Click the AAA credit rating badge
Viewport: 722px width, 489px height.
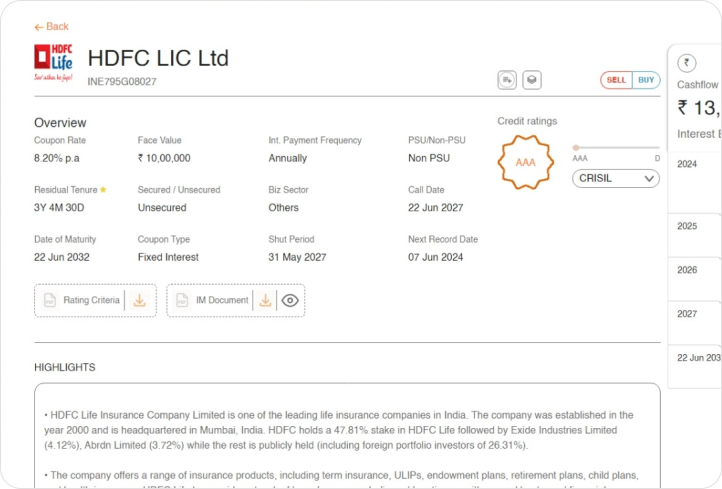click(525, 162)
